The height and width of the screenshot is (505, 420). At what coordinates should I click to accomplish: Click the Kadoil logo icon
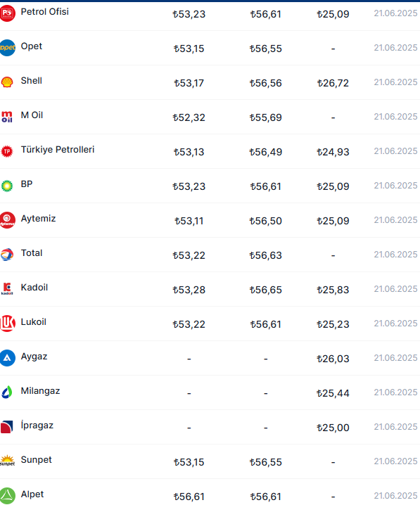pyautogui.click(x=7, y=289)
